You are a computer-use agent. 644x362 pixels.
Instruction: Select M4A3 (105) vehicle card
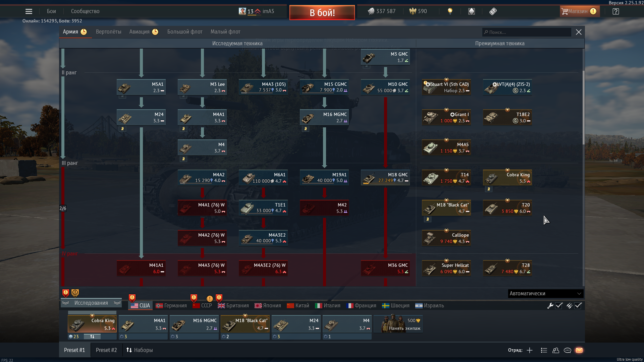pos(263,87)
